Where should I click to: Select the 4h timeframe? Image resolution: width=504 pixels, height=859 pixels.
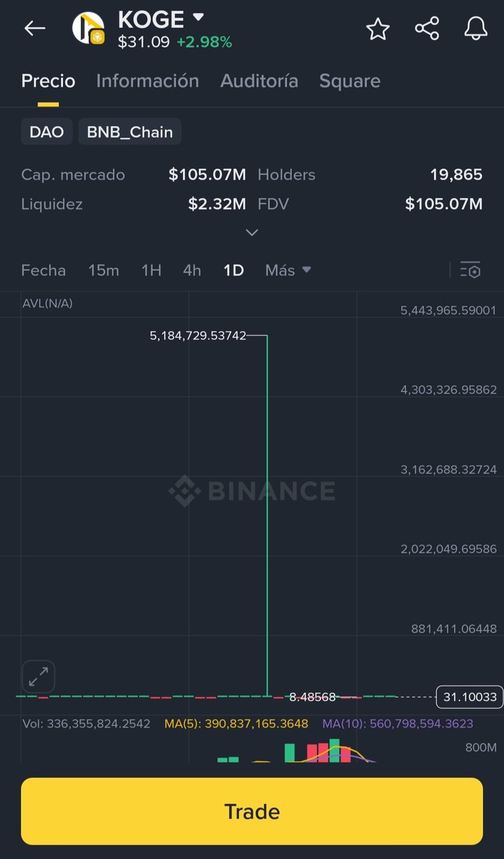pos(192,270)
